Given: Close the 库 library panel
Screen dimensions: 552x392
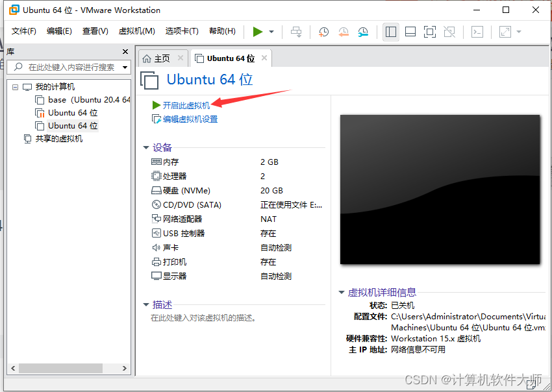Looking at the screenshot, I should [125, 52].
